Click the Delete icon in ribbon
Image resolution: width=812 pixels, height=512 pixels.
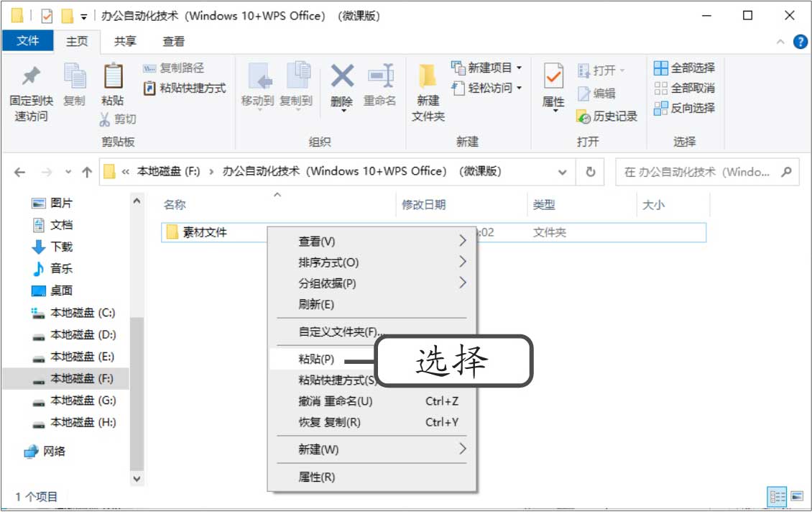(342, 78)
